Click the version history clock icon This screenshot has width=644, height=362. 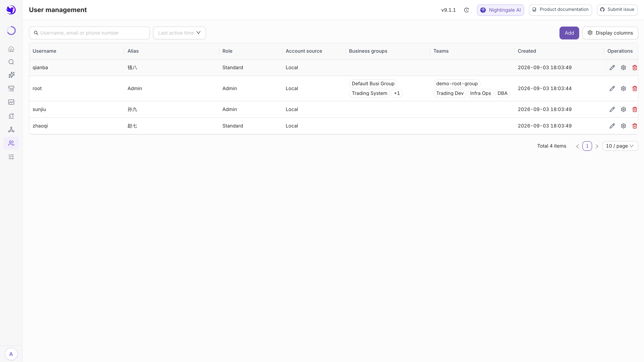466,10
